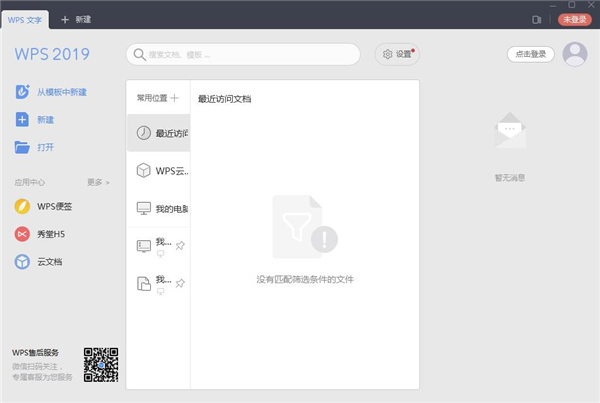Select 最近访问 in the locations list

[158, 133]
